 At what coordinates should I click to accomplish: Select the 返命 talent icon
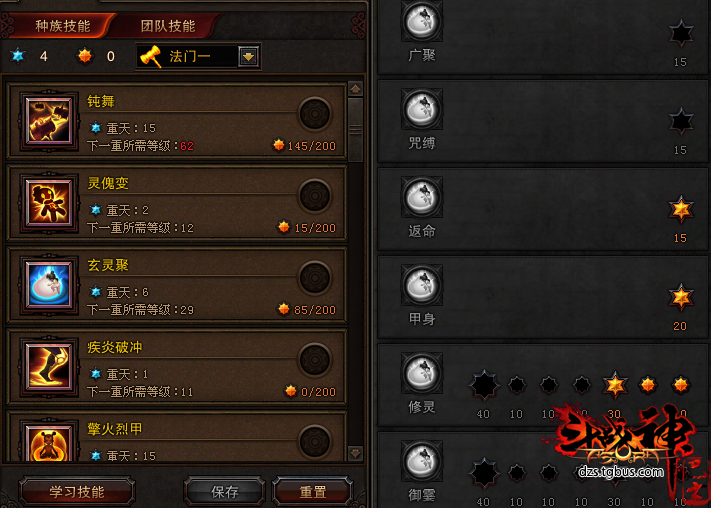[422, 197]
